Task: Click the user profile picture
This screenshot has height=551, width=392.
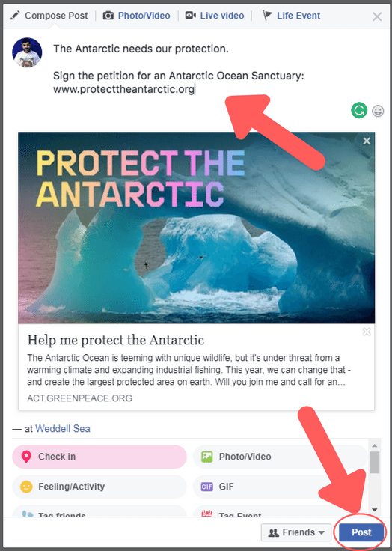Action: point(27,52)
